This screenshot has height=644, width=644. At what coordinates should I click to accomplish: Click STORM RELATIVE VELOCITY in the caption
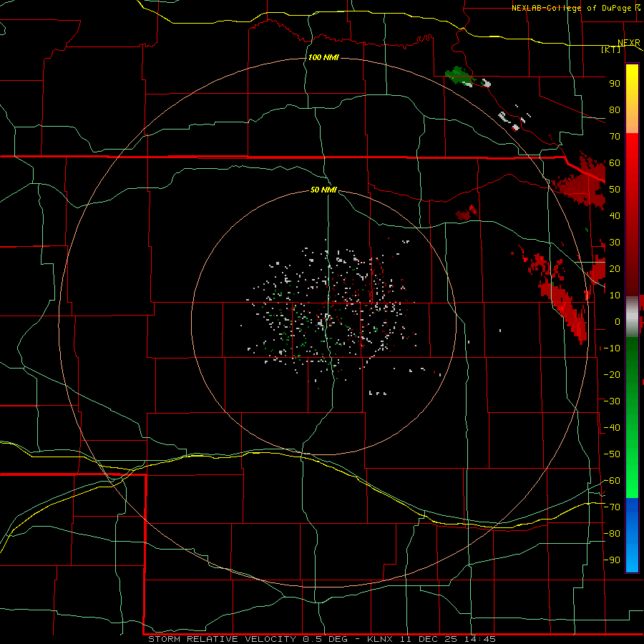point(222,639)
